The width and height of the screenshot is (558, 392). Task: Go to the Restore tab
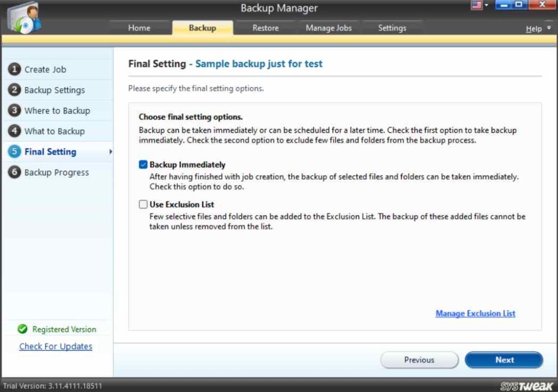pos(265,28)
